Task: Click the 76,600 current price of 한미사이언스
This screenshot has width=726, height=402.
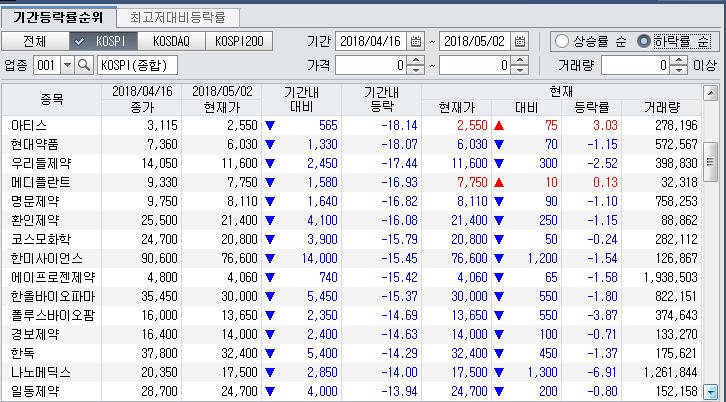Action: pyautogui.click(x=470, y=258)
